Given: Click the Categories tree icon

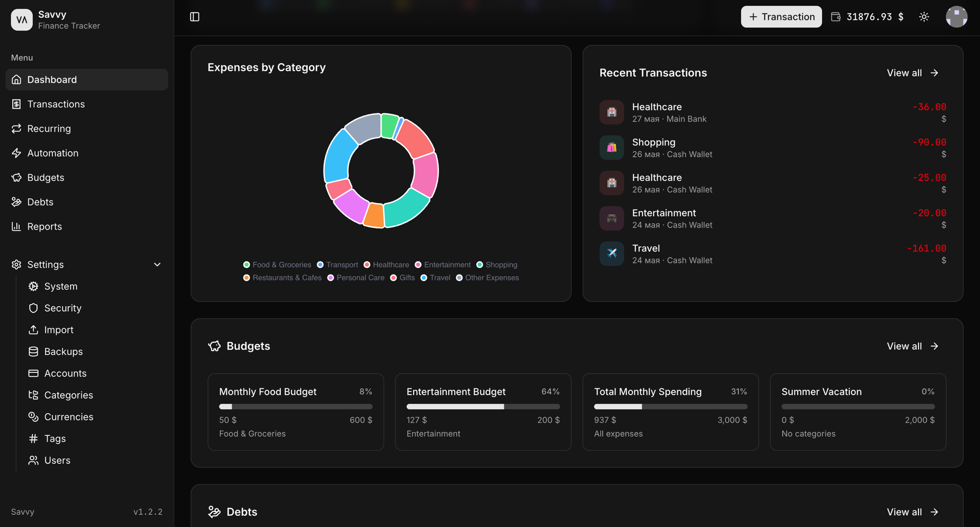Looking at the screenshot, I should pyautogui.click(x=33, y=395).
